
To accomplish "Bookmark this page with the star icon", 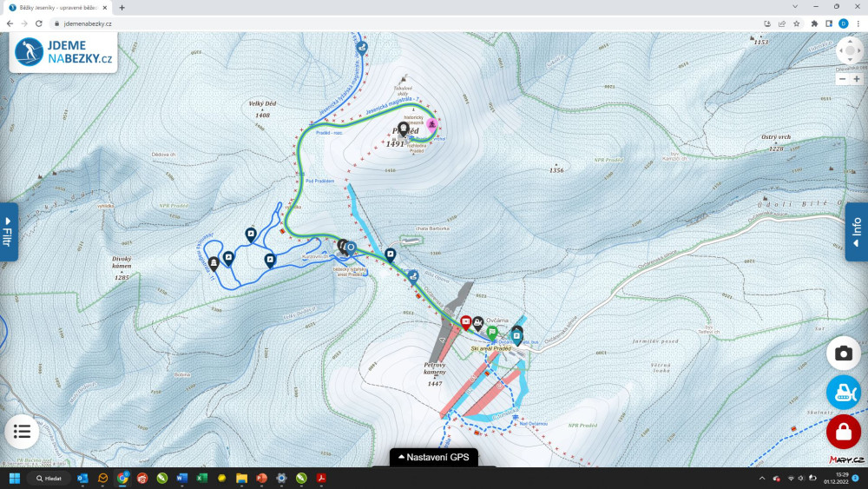I will [797, 23].
